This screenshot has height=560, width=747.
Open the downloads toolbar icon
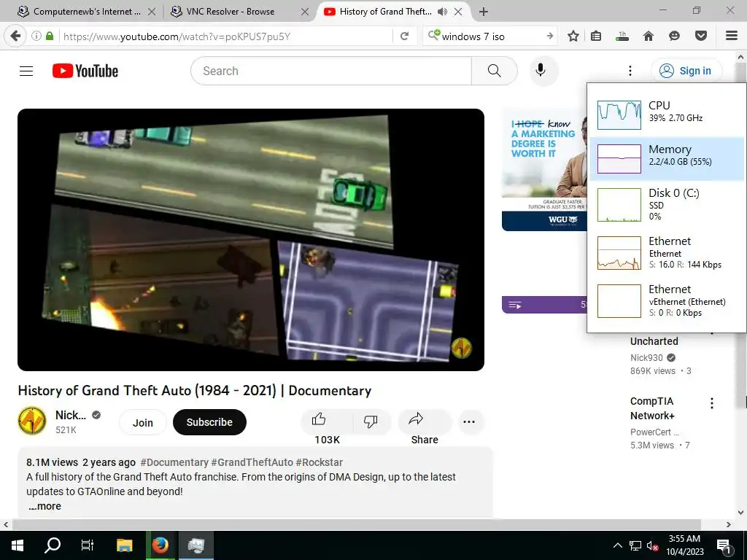622,36
